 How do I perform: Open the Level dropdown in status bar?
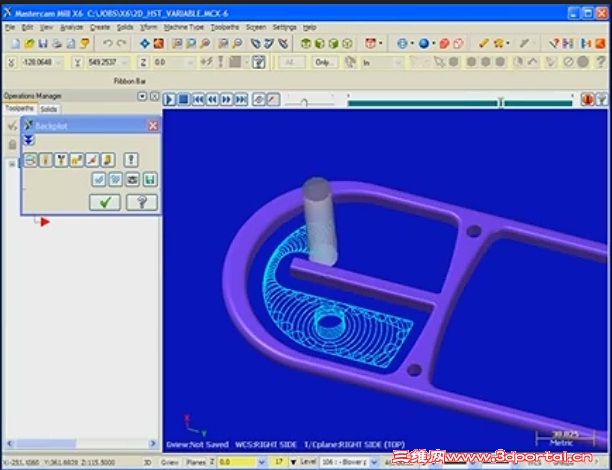(x=374, y=462)
